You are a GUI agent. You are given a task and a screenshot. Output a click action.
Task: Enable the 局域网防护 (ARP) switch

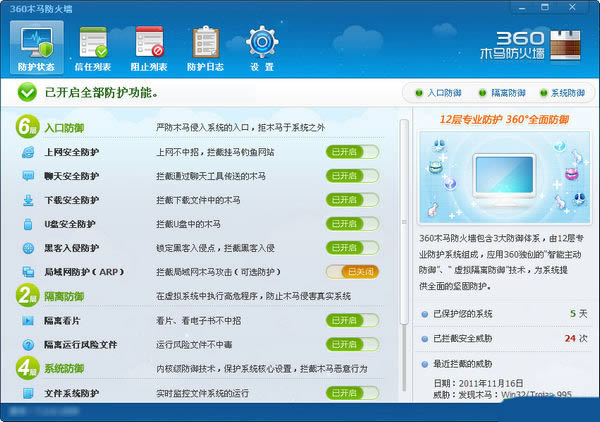(352, 271)
